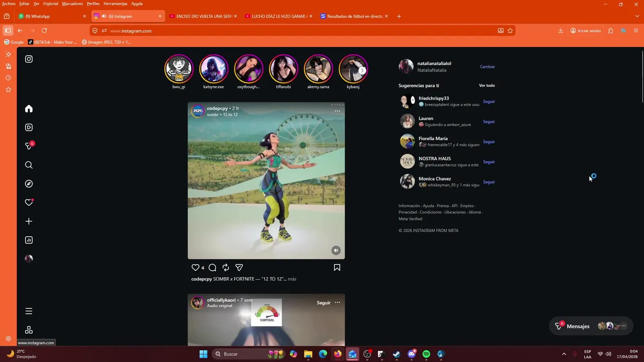
Task: View katsyne.exe story
Action: [x=213, y=68]
